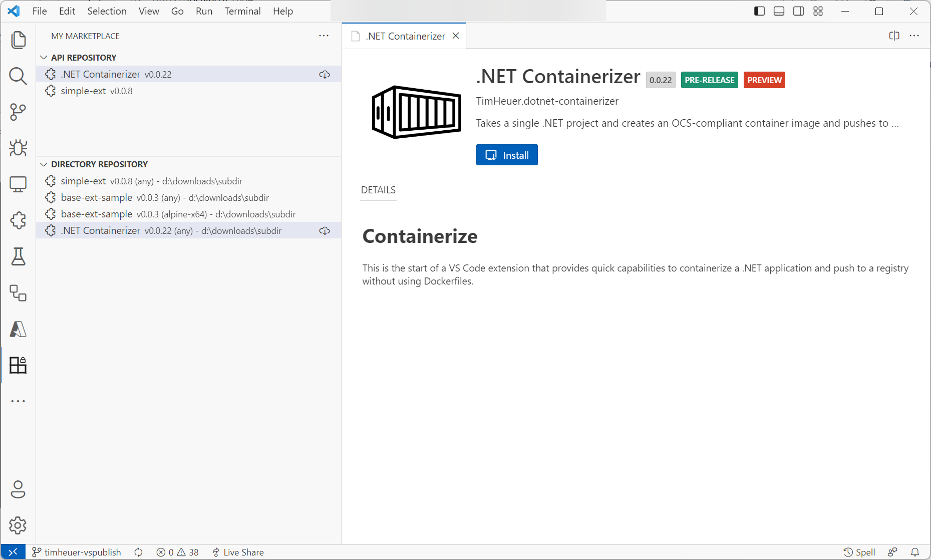Toggle secondary side bar visibility
This screenshot has height=560, width=931.
pyautogui.click(x=798, y=11)
